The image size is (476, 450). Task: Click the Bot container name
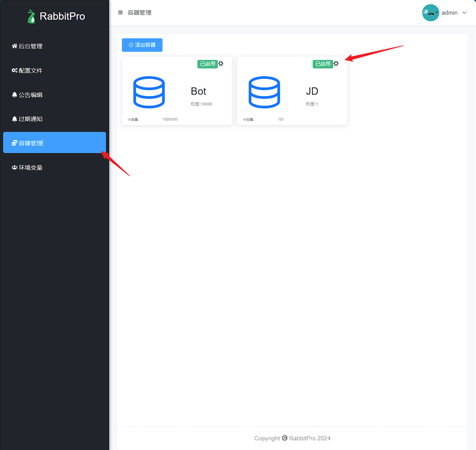199,91
